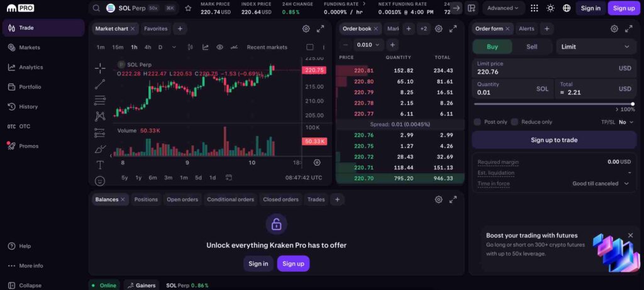Open the TP/SL No dropdown
This screenshot has width=644, height=290.
point(626,122)
